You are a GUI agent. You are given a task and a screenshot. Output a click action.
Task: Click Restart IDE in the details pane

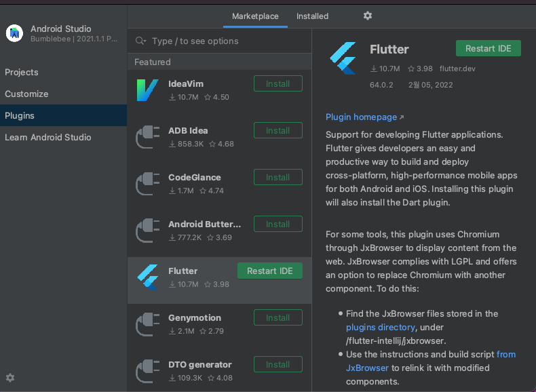(488, 49)
